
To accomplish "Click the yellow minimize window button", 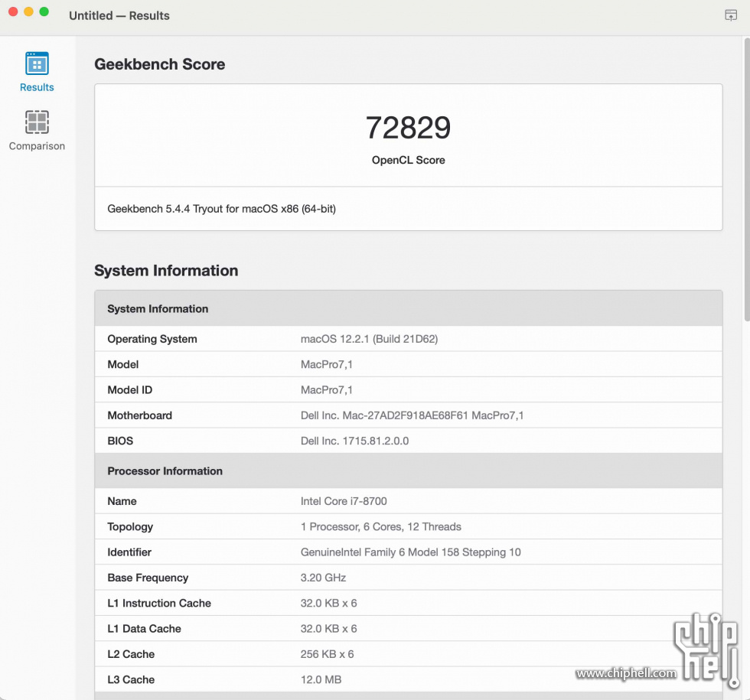I will (x=29, y=12).
